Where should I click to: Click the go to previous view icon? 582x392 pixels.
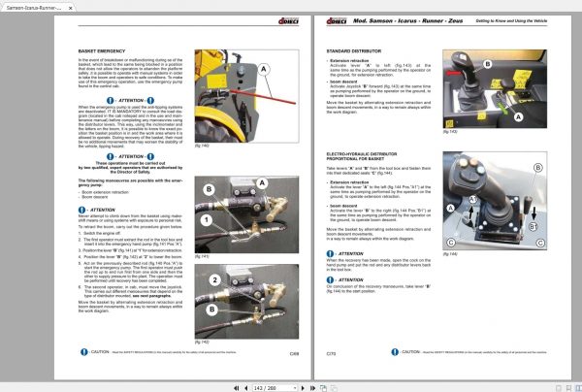click(x=323, y=388)
